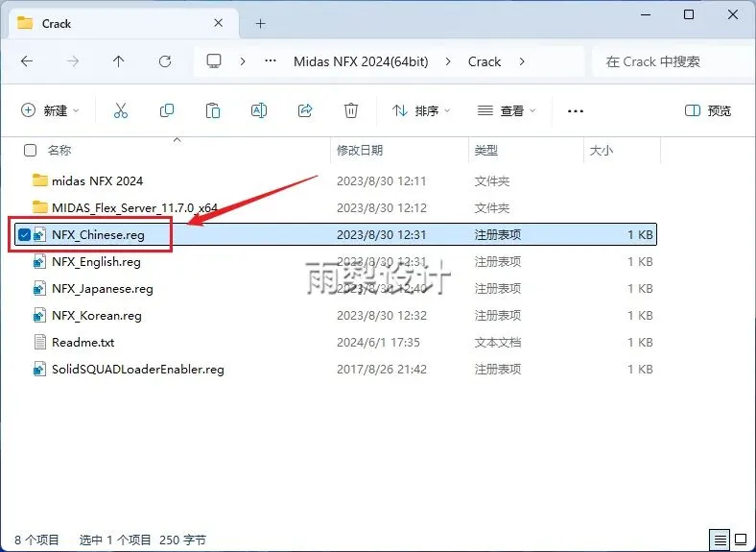The image size is (756, 552).
Task: Select the NFX_Japanese.reg file name
Action: point(103,289)
